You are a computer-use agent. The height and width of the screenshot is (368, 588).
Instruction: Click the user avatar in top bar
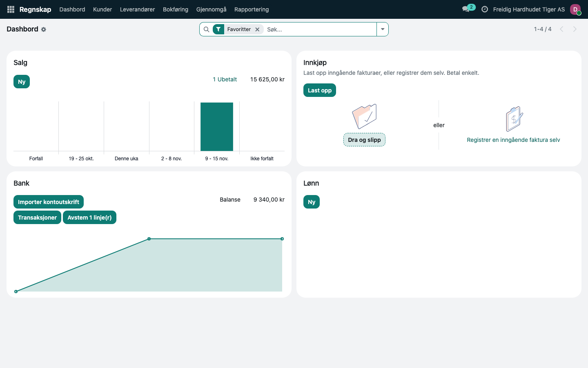point(575,9)
